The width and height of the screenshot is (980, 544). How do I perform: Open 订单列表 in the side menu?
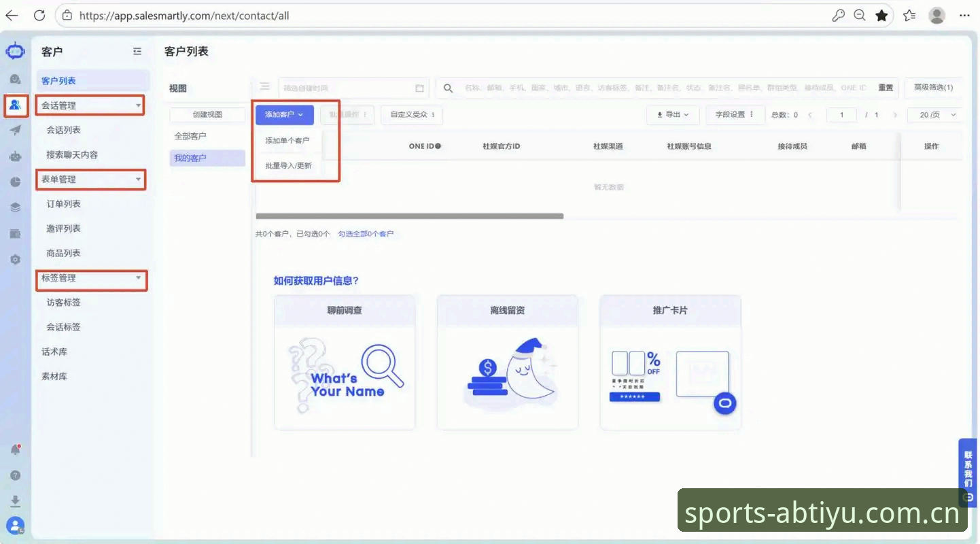click(64, 204)
